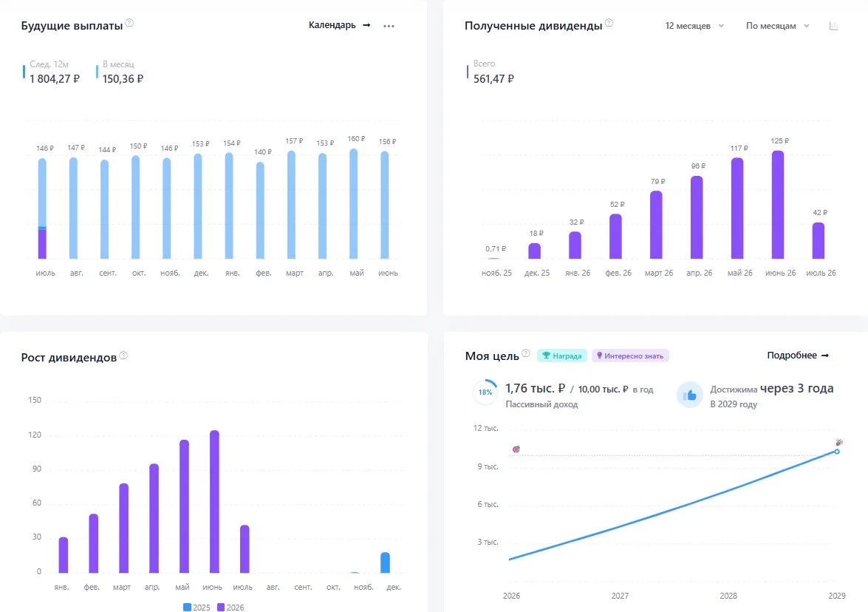868x612 pixels.
Task: Click the thumbs-up achievable goal icon
Action: click(690, 395)
